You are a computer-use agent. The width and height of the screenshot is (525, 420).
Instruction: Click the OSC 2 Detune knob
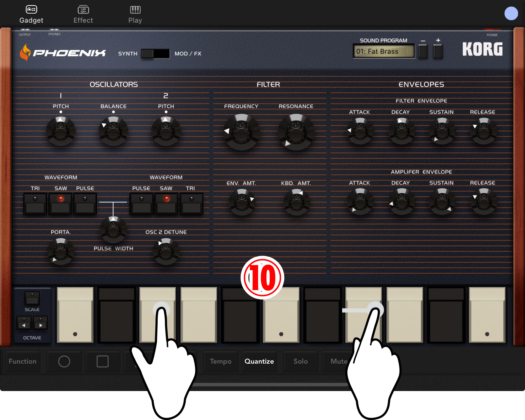click(166, 252)
